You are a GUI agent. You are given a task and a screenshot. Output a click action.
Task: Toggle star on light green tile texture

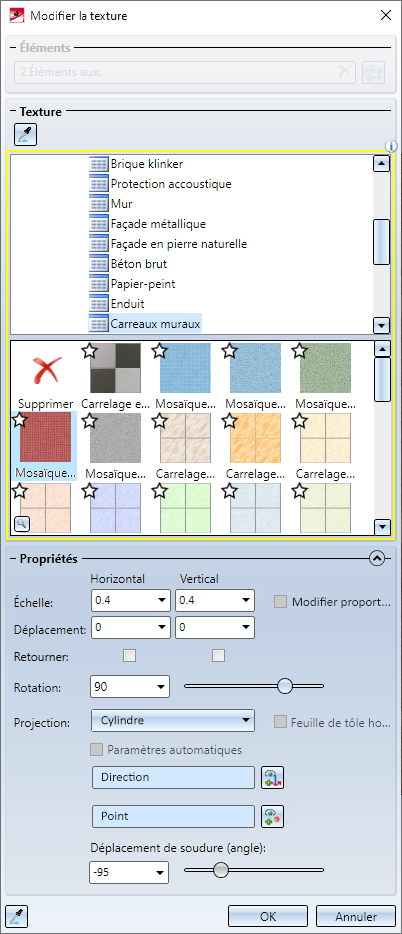point(159,491)
